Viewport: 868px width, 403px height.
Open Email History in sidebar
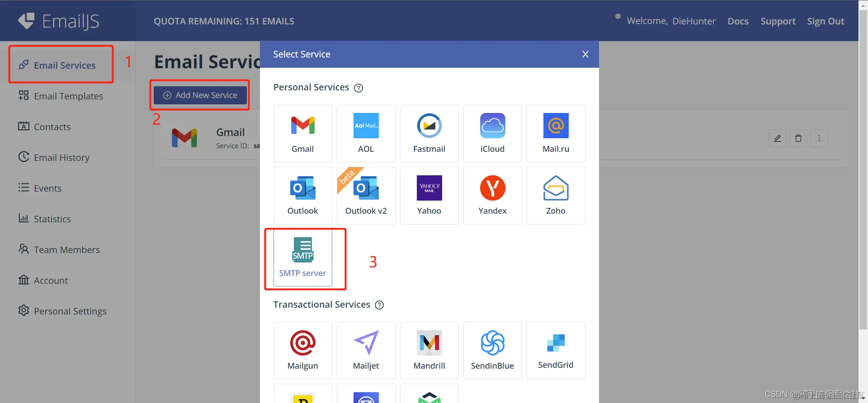tap(54, 158)
